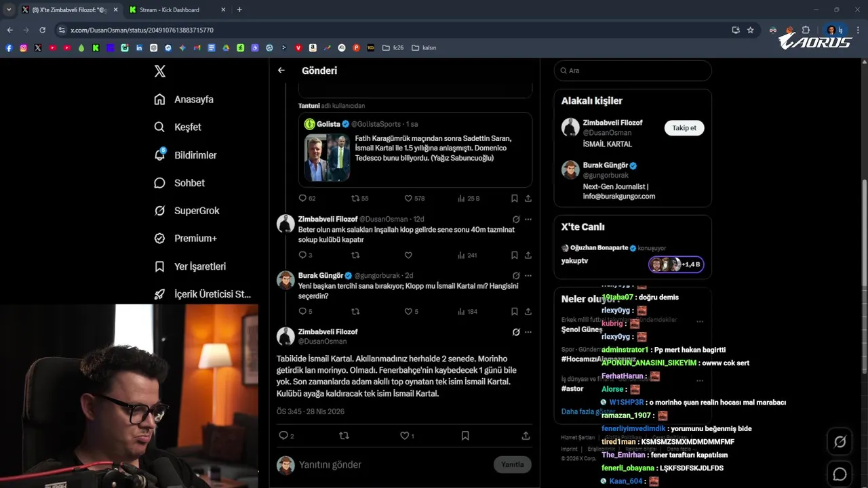The image size is (868, 488).
Task: Open the floating Grok button
Action: [x=840, y=442]
